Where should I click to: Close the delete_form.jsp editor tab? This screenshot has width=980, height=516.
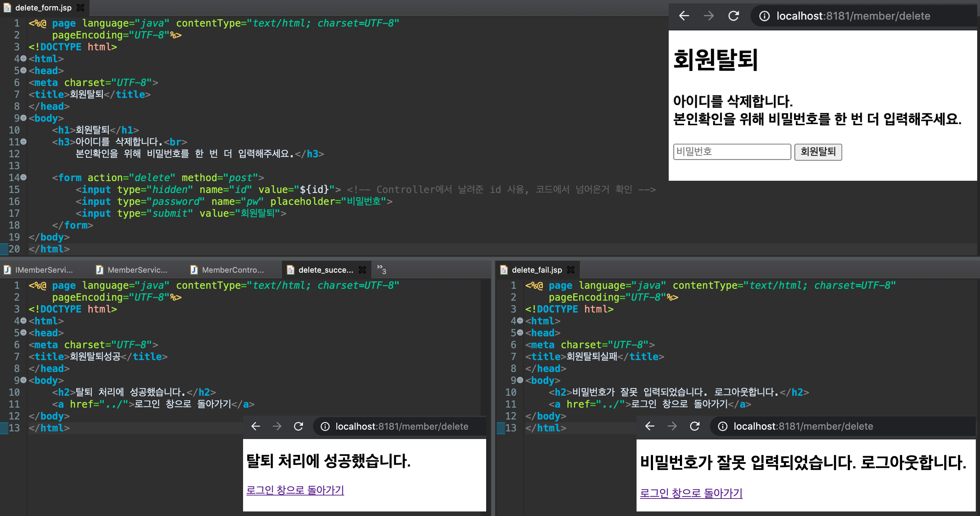click(80, 8)
